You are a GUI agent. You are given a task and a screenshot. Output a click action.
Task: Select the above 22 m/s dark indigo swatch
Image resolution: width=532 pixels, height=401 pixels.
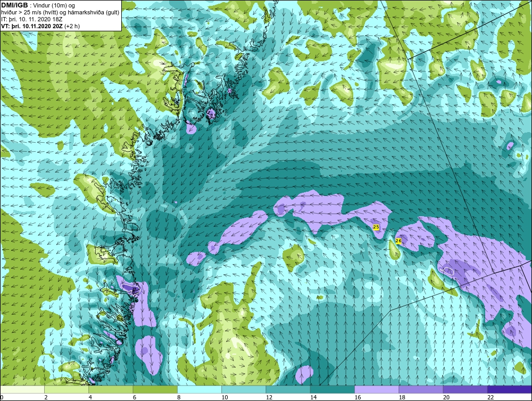point(509,389)
